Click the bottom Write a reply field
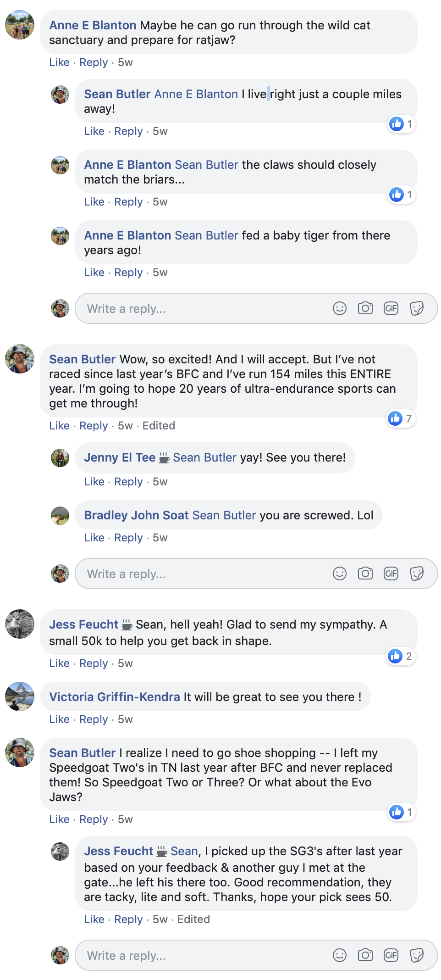 click(x=202, y=956)
